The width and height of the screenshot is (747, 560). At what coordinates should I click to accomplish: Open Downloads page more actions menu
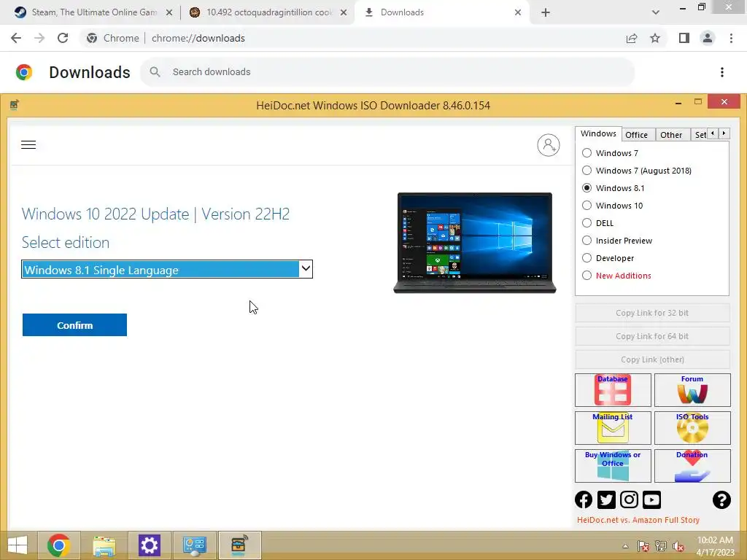point(722,72)
